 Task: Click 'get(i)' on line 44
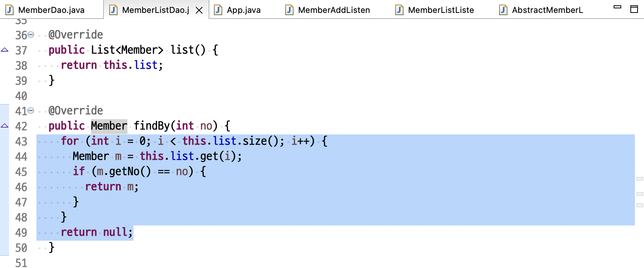(x=218, y=156)
